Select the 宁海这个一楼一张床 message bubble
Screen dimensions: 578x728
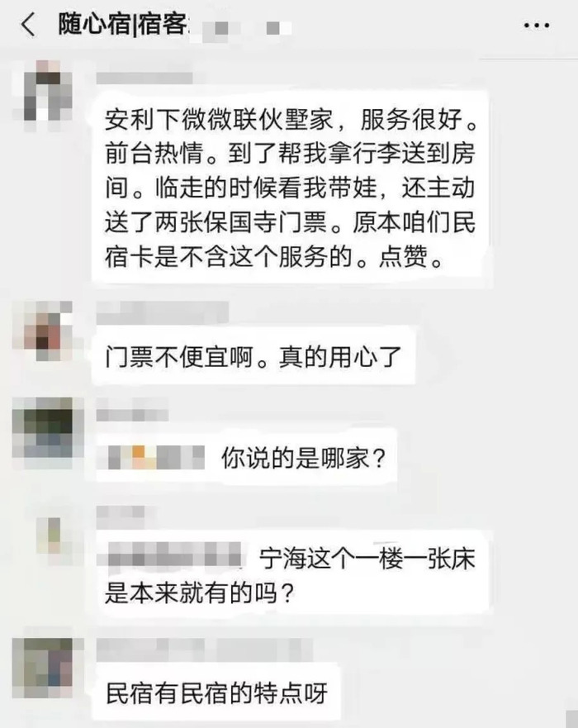click(x=291, y=573)
